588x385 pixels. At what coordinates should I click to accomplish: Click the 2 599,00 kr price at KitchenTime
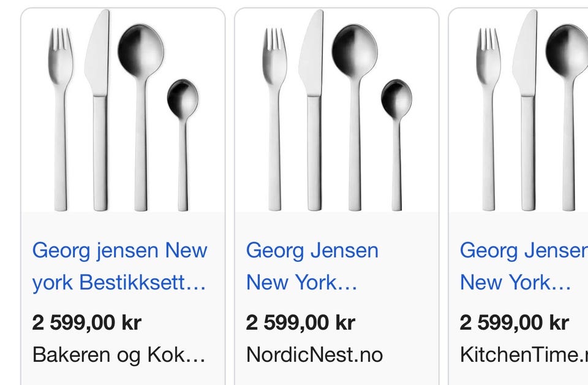click(514, 322)
